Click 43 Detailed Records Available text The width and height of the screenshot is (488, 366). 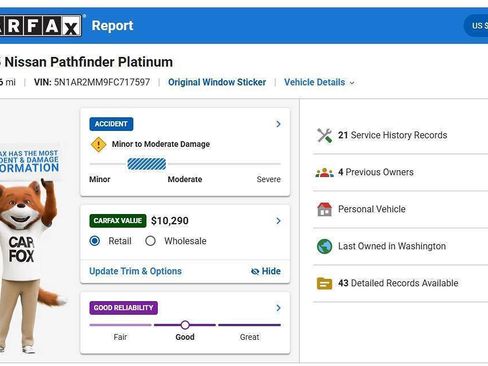[398, 283]
